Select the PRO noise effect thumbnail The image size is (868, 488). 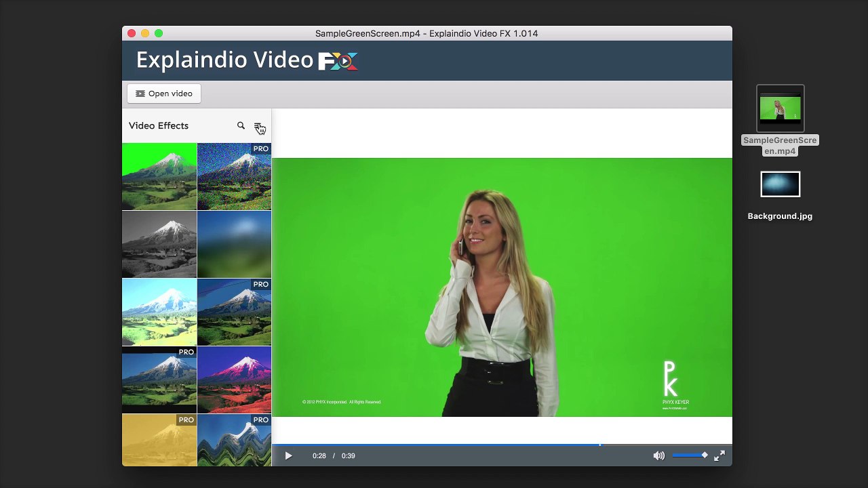click(234, 176)
